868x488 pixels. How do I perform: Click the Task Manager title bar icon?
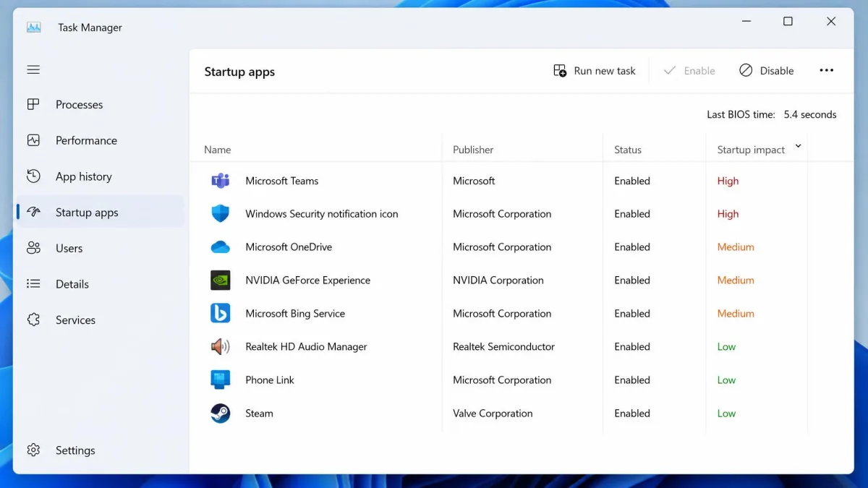coord(34,27)
